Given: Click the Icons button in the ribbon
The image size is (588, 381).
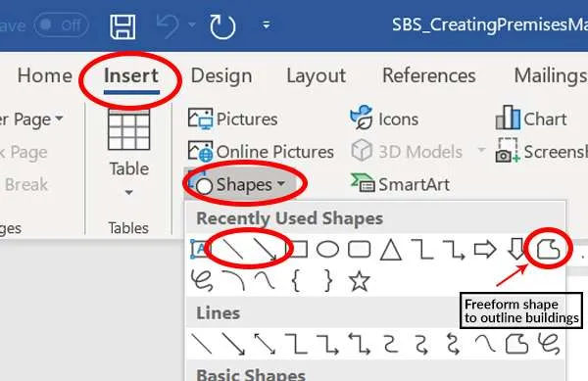Looking at the screenshot, I should click(384, 118).
